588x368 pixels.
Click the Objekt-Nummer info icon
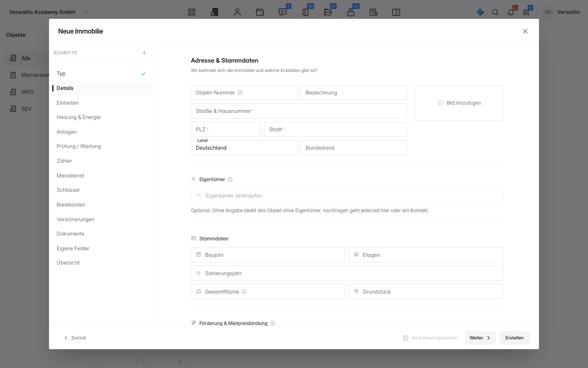240,93
